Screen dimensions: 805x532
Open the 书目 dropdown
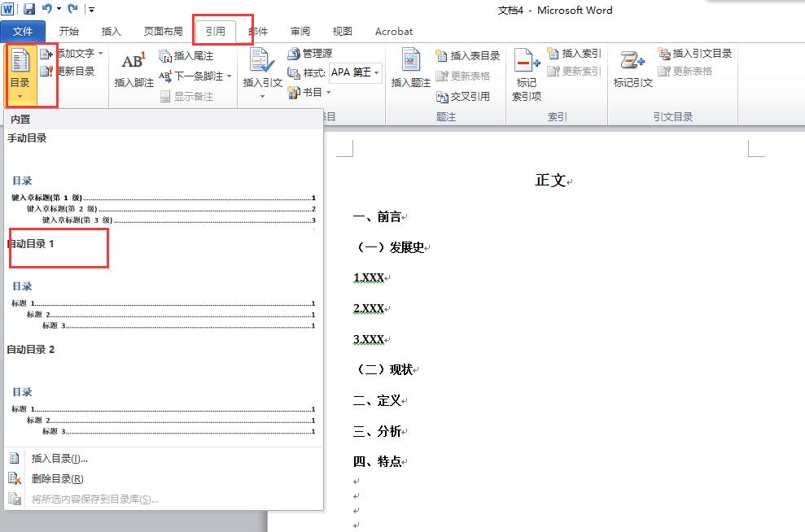point(309,93)
